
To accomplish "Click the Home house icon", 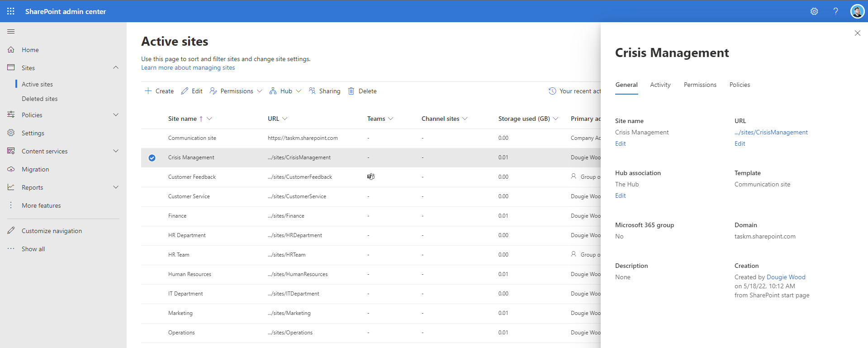I will [11, 50].
